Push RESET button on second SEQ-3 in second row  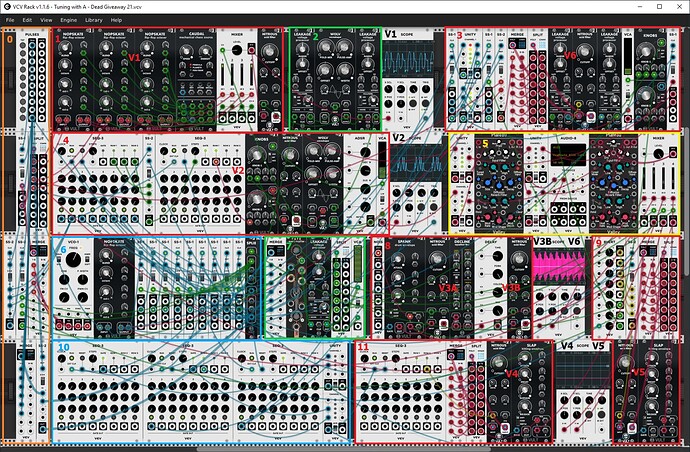point(184,151)
